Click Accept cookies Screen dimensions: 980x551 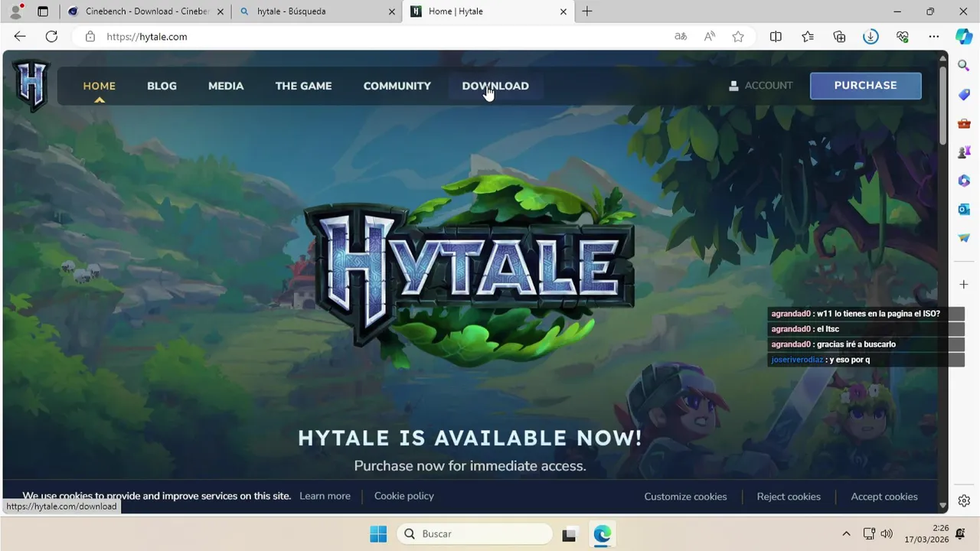click(884, 497)
